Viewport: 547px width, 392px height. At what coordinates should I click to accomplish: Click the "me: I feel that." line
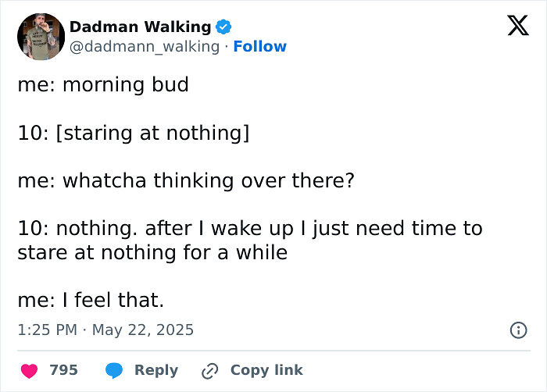[x=91, y=300]
